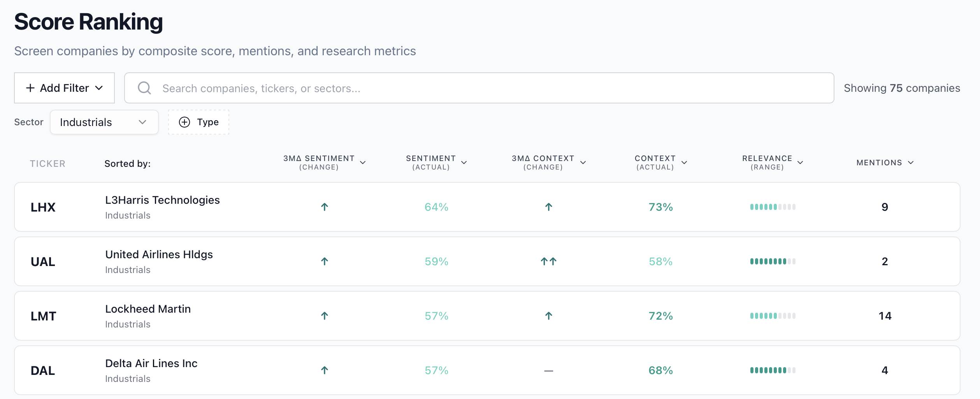Image resolution: width=980 pixels, height=399 pixels.
Task: Sort by Relevance range column
Action: point(773,163)
